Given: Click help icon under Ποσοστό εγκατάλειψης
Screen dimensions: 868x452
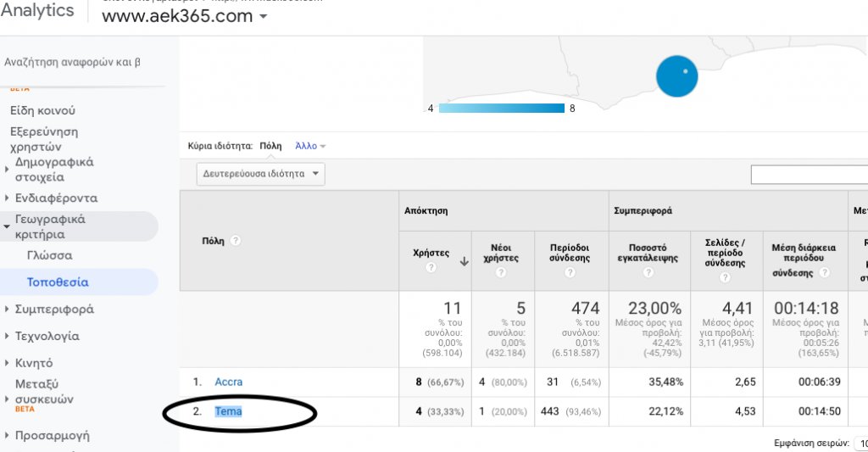Looking at the screenshot, I should [x=648, y=272].
